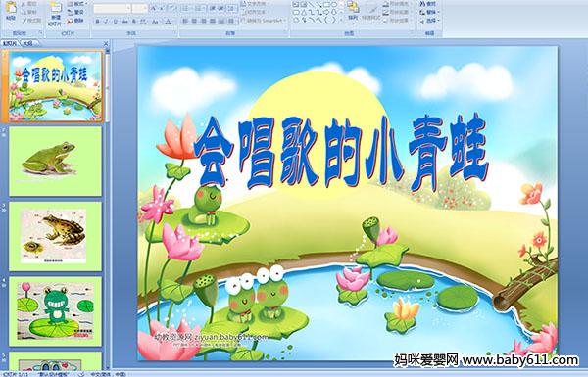Click the Delete slide icon
The image size is (588, 377).
(x=75, y=21)
